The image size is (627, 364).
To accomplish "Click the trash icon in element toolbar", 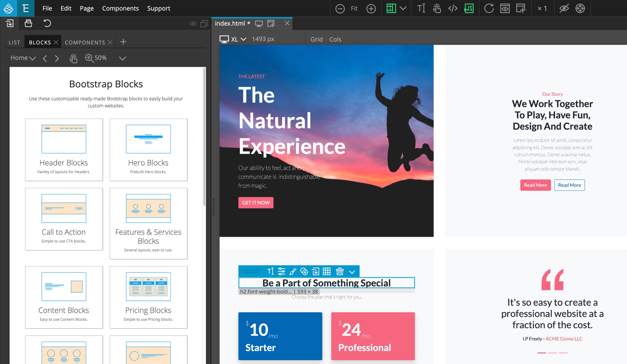I will [339, 271].
